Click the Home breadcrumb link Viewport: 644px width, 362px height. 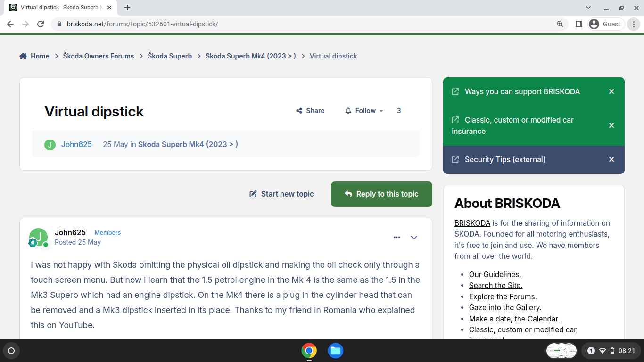pyautogui.click(x=34, y=56)
